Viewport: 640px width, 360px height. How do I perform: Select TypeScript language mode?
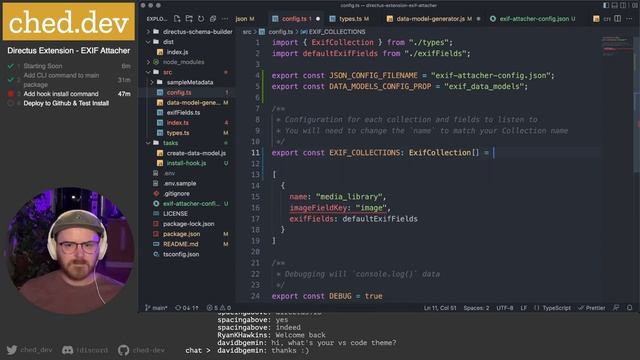(552, 308)
